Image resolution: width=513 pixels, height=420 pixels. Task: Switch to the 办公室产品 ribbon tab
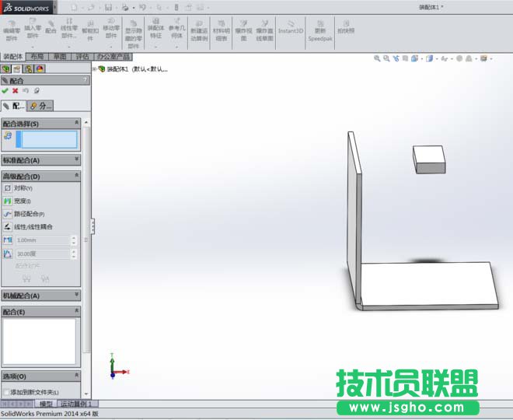coord(113,57)
